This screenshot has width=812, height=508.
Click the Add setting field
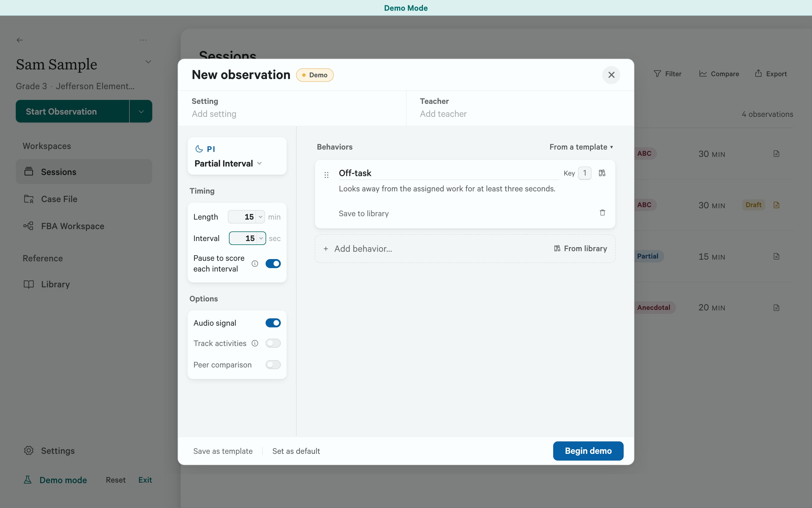(x=292, y=114)
